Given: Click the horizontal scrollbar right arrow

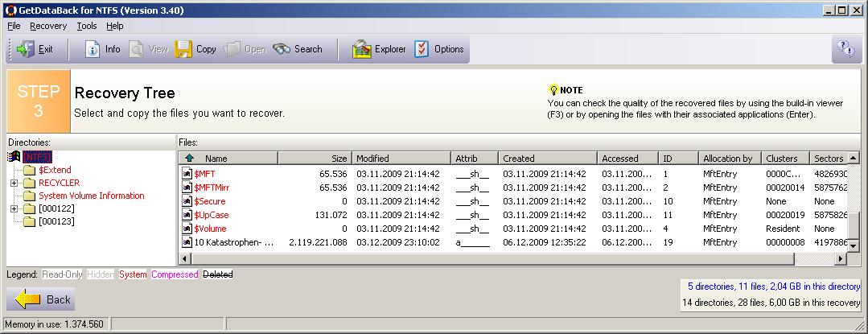Looking at the screenshot, I should (x=841, y=258).
